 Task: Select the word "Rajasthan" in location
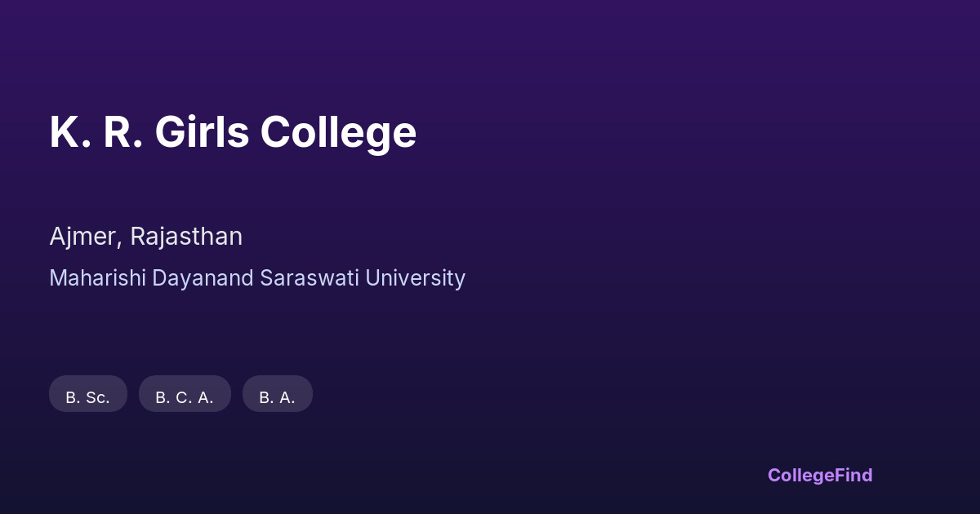click(186, 237)
